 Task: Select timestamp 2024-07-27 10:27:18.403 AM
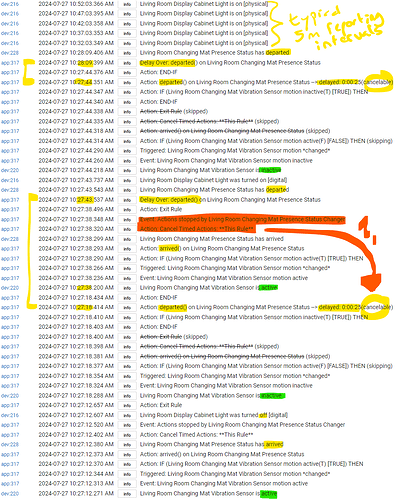[76, 327]
